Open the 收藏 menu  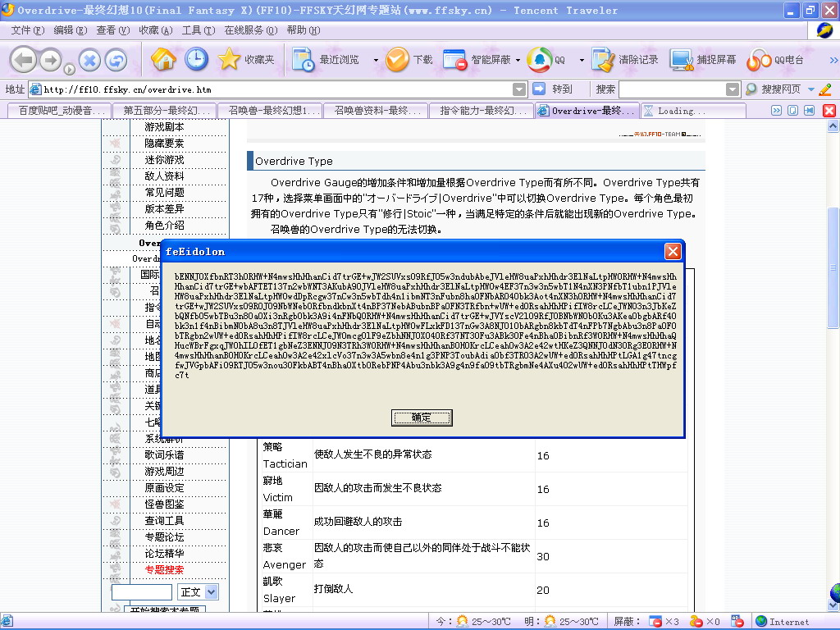coord(155,30)
